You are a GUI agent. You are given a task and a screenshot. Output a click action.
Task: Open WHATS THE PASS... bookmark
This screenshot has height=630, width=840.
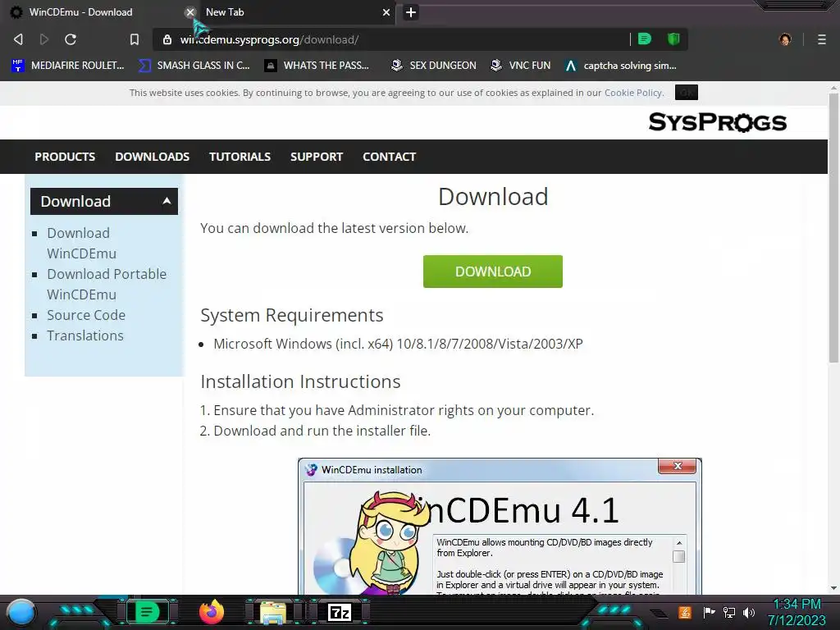pyautogui.click(x=317, y=66)
